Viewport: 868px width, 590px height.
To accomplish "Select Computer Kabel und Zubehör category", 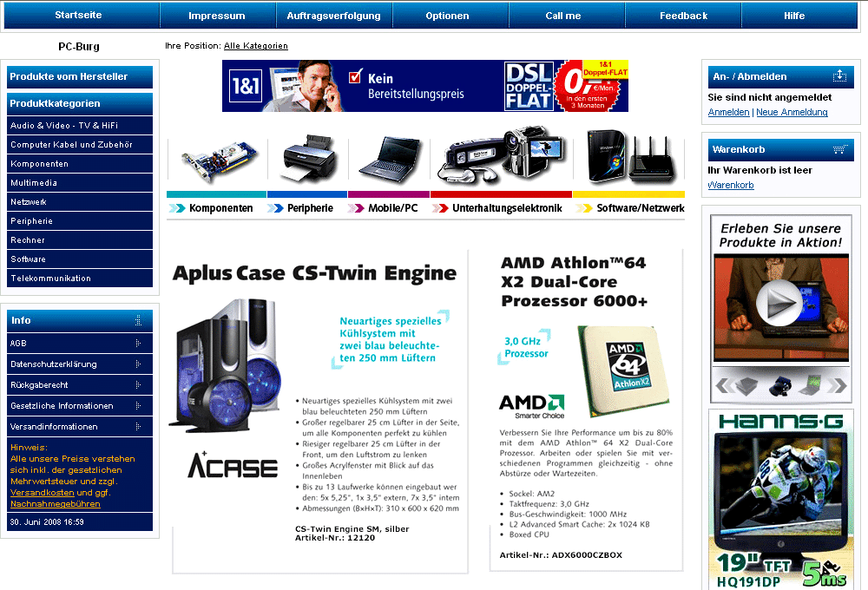I will 80,144.
